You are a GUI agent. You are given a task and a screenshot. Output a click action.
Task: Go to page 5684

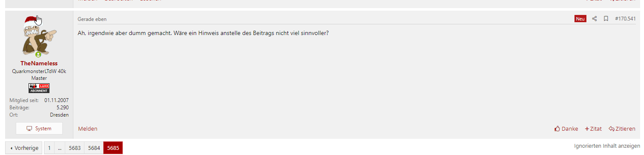[x=94, y=148]
